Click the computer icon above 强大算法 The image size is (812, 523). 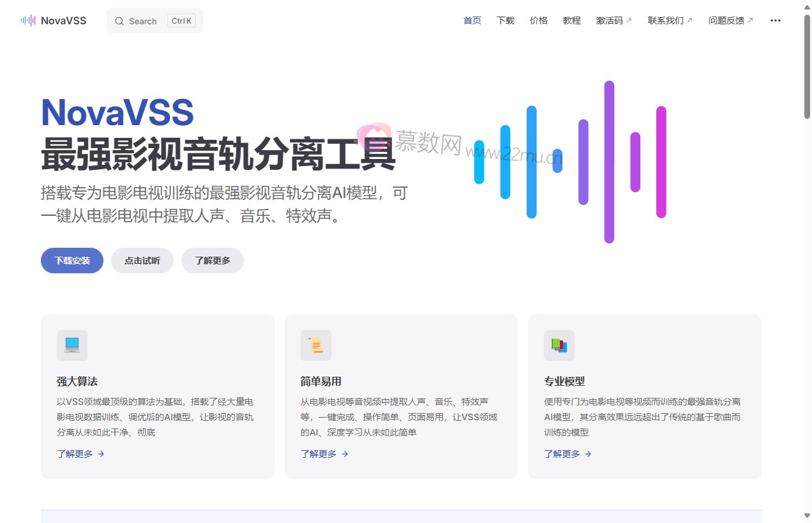(72, 345)
